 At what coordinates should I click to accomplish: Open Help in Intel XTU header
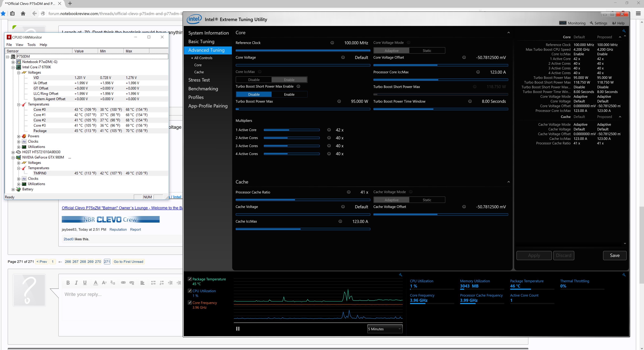618,23
